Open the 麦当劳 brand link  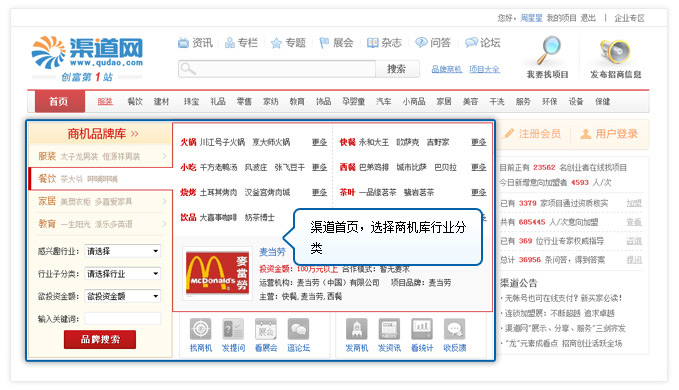click(x=272, y=251)
